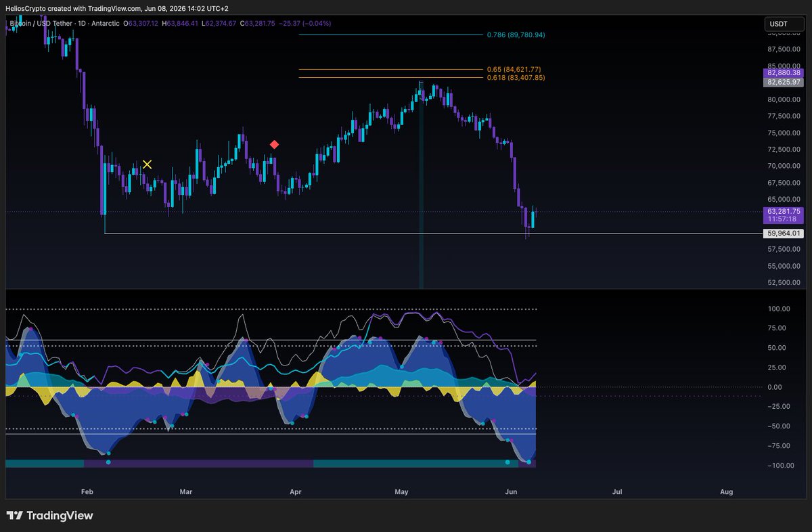Screen dimensions: 812x532
Task: Click the Feb date label
Action: coord(86,491)
